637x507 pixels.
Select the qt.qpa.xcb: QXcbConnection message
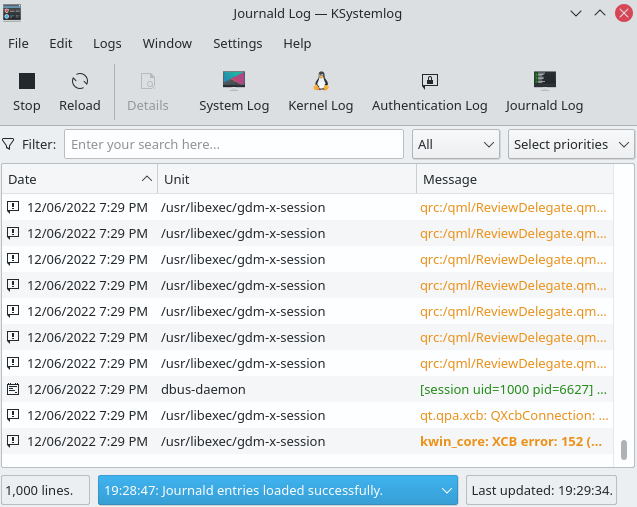tap(514, 415)
